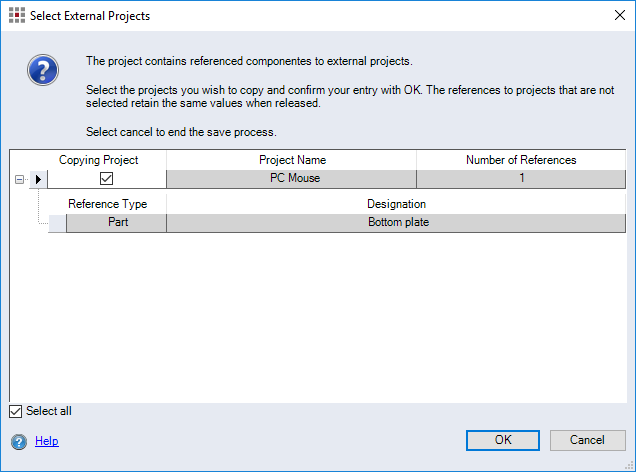This screenshot has width=636, height=472.
Task: Click the Reference Type column header
Action: tap(107, 204)
